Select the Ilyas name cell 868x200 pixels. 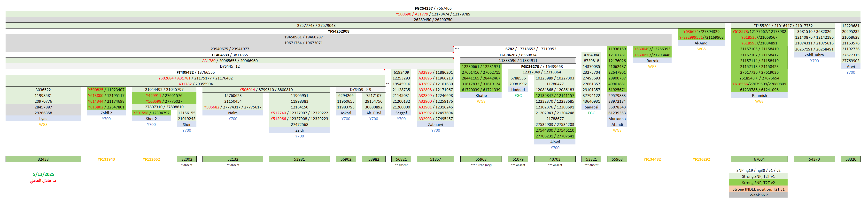pos(43,119)
